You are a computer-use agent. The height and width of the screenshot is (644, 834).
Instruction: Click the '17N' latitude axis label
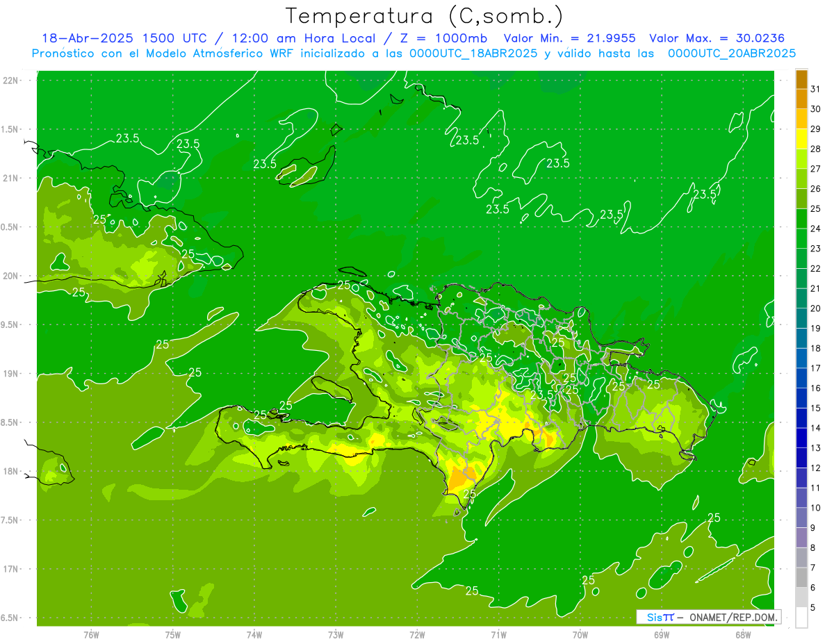tap(11, 569)
